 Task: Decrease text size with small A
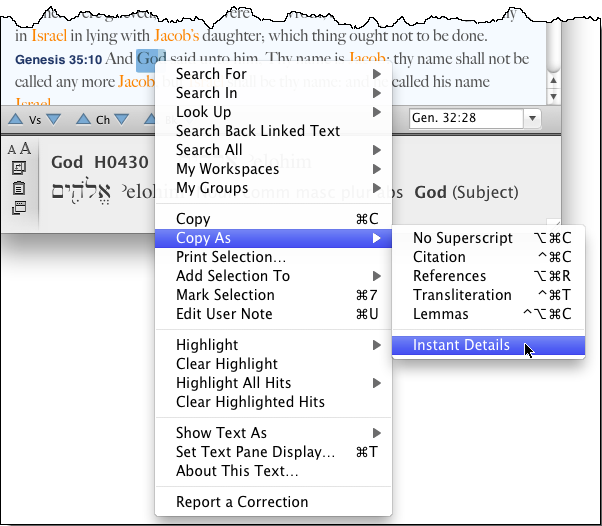click(x=12, y=150)
